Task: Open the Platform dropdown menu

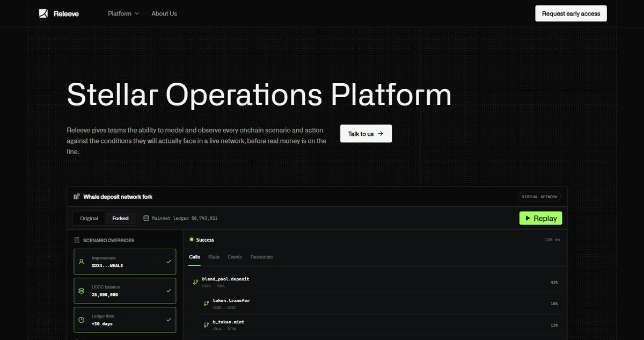Action: click(123, 13)
